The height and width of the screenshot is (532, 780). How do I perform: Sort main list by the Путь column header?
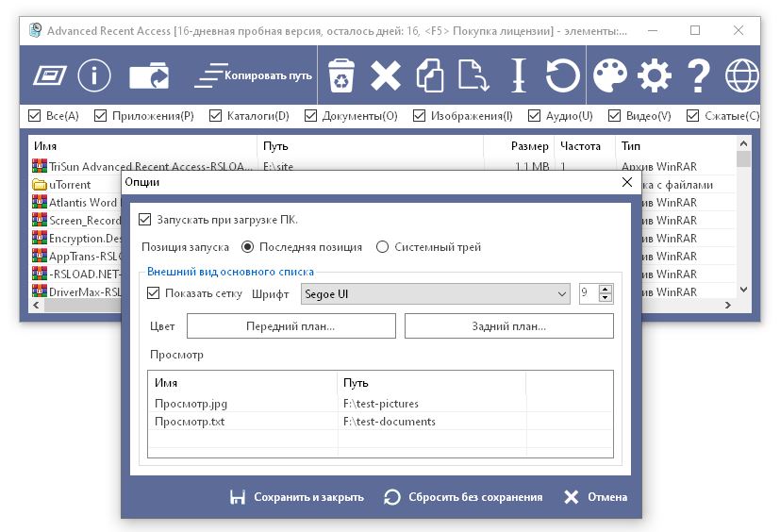371,146
